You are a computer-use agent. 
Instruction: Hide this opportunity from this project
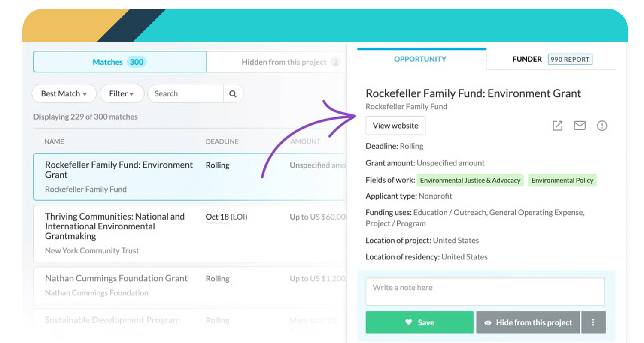point(528,322)
